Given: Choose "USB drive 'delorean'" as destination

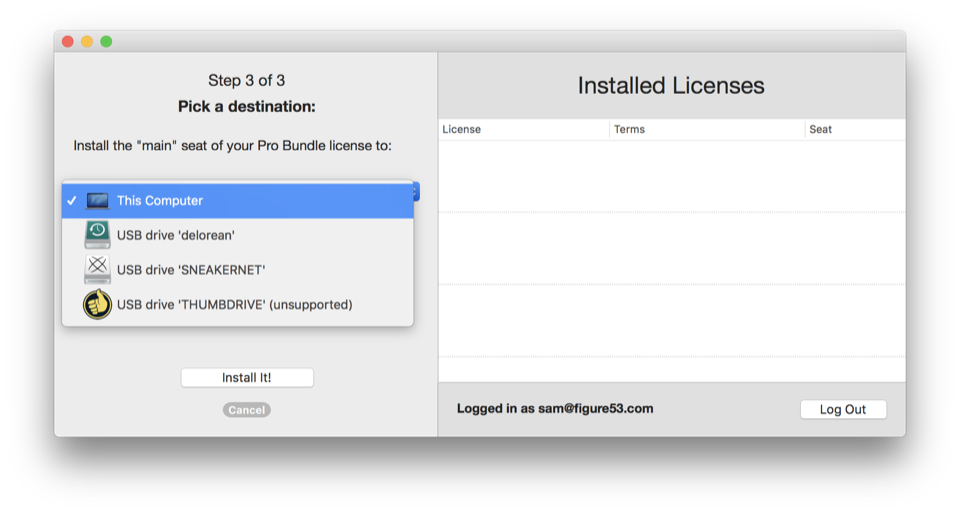Looking at the screenshot, I should [176, 235].
